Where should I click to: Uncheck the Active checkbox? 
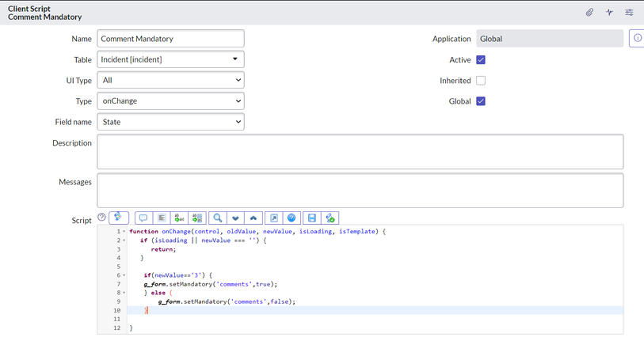(x=481, y=60)
